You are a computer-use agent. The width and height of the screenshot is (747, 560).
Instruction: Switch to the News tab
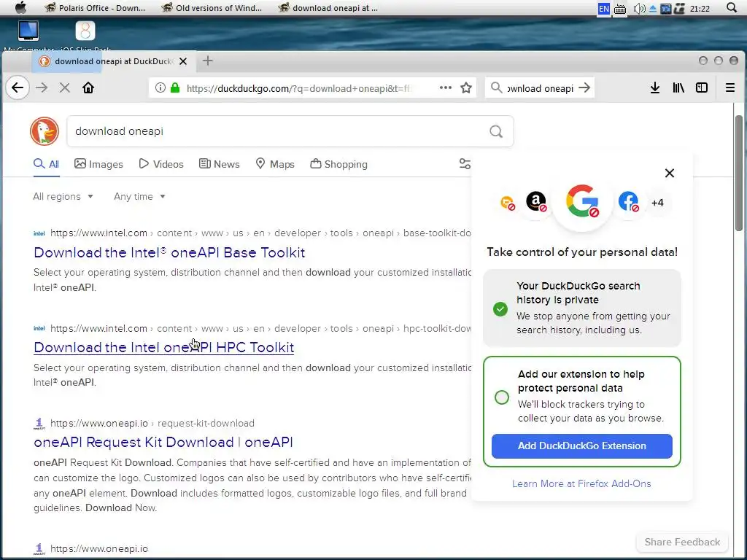(219, 164)
